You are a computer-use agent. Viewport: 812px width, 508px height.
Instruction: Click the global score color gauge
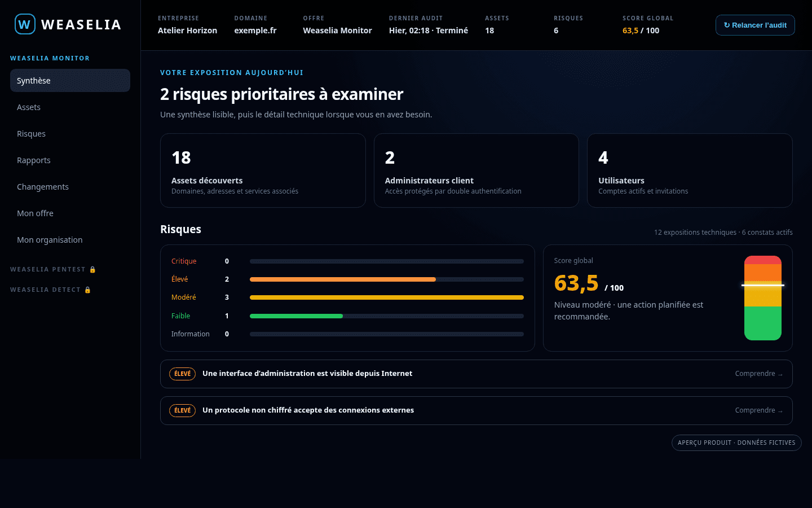point(763,298)
